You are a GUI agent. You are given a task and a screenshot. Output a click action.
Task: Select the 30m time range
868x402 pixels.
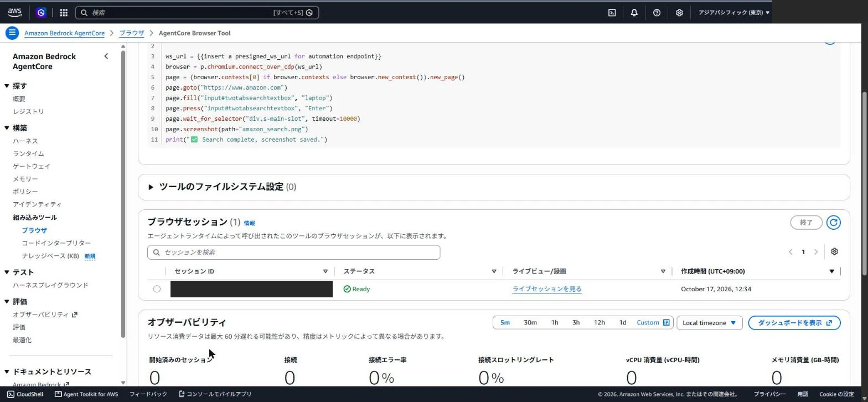530,323
